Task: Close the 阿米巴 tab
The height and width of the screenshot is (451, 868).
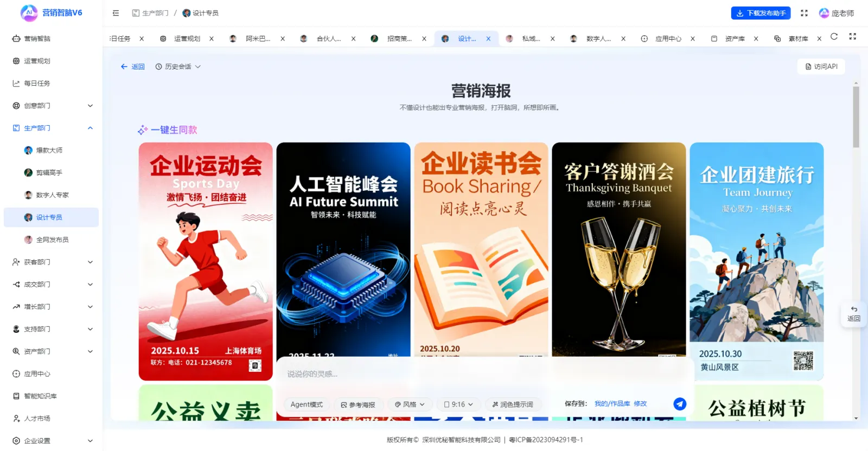Action: [x=283, y=38]
